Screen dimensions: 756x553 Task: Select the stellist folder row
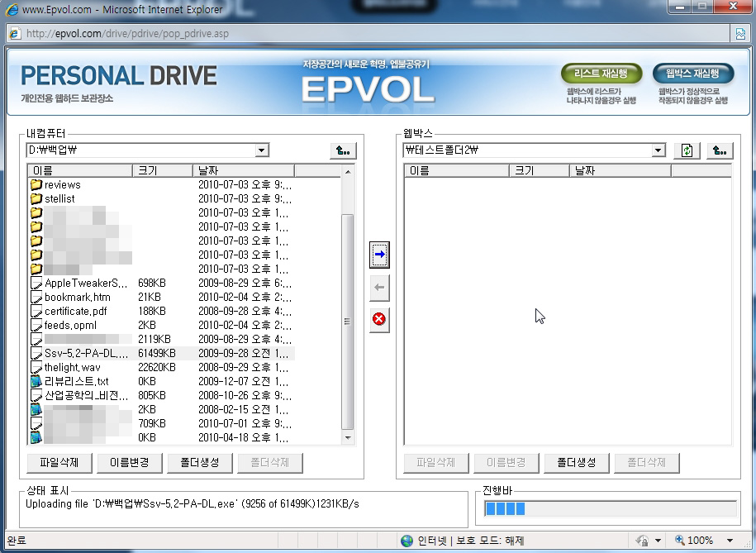coord(161,198)
